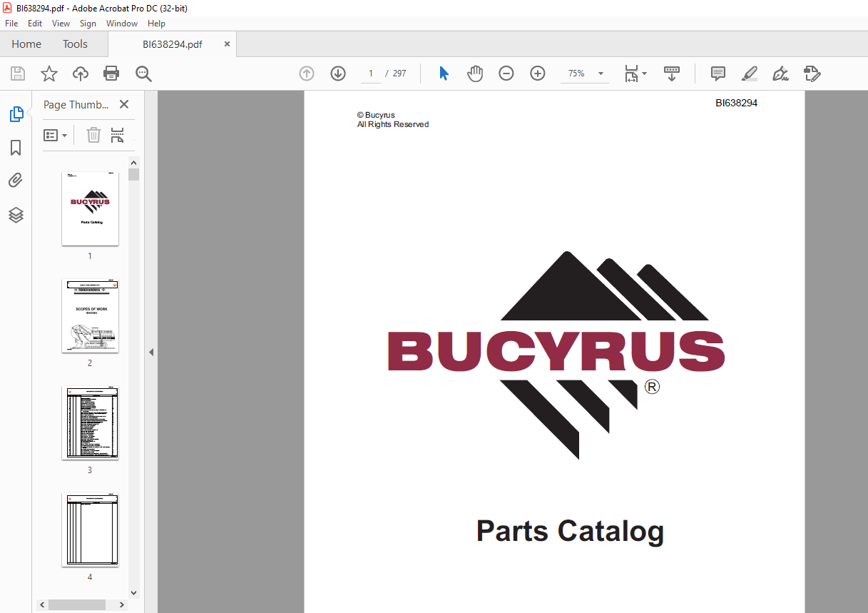
Task: Open the Sign document pen tool
Action: coord(780,74)
